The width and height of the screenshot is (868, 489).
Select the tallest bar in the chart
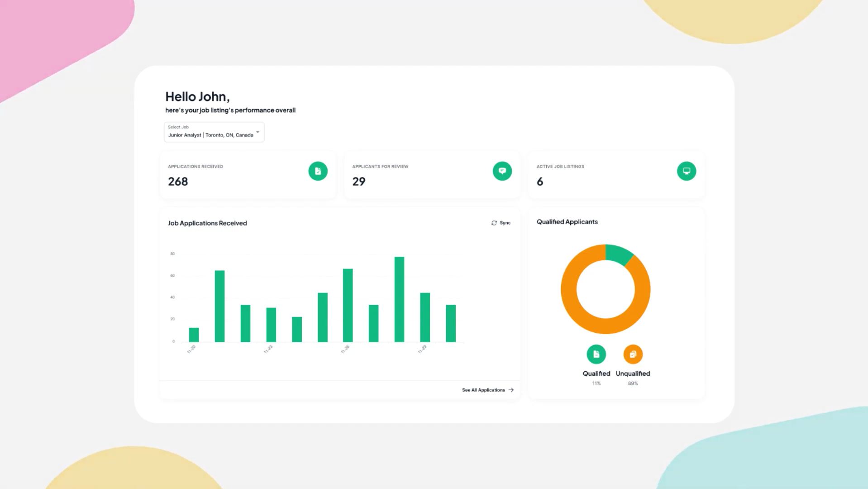tap(399, 299)
